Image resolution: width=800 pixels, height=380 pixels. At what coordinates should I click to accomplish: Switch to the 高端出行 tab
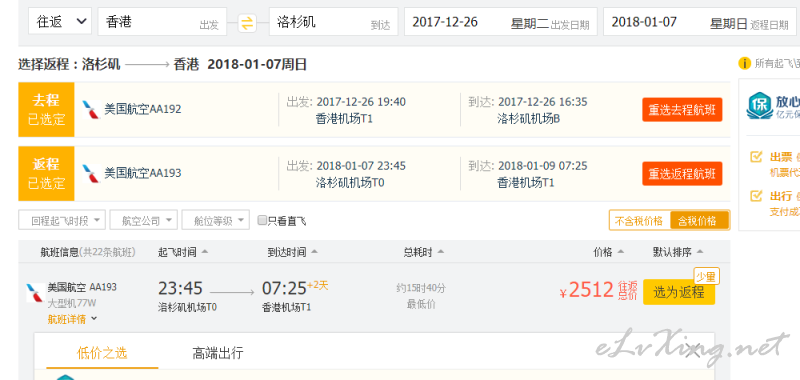(218, 352)
